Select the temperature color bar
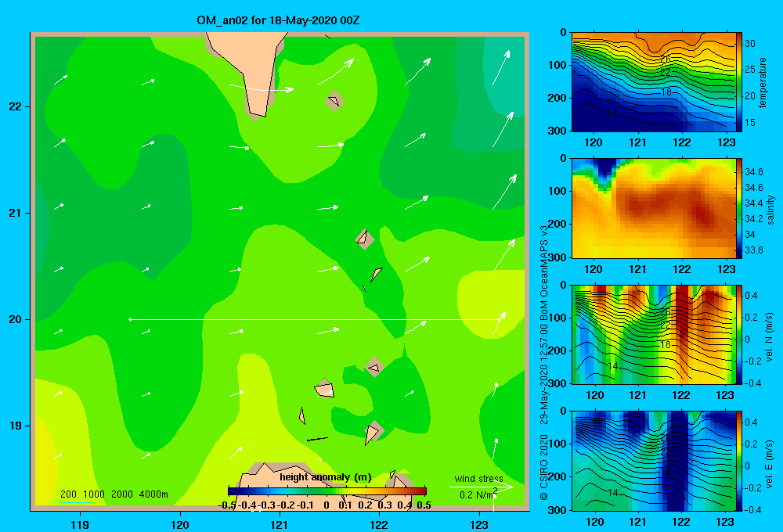Viewport: 783px width, 532px height. pos(740,82)
